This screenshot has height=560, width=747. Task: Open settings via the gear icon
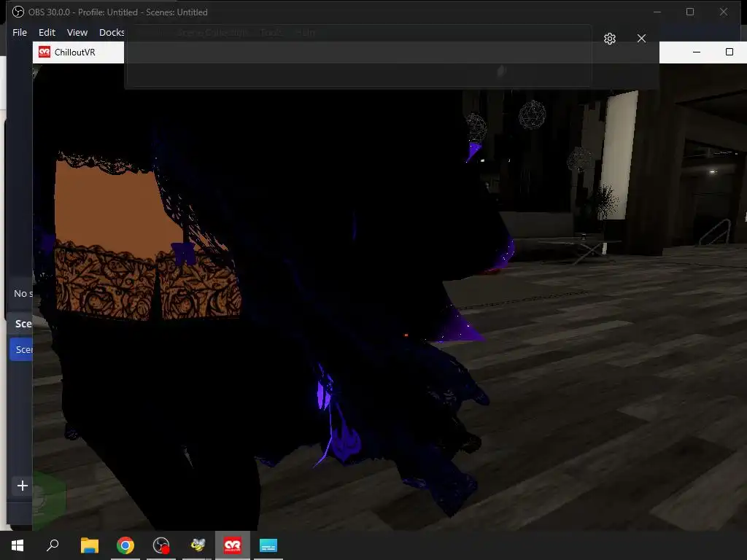pyautogui.click(x=610, y=39)
